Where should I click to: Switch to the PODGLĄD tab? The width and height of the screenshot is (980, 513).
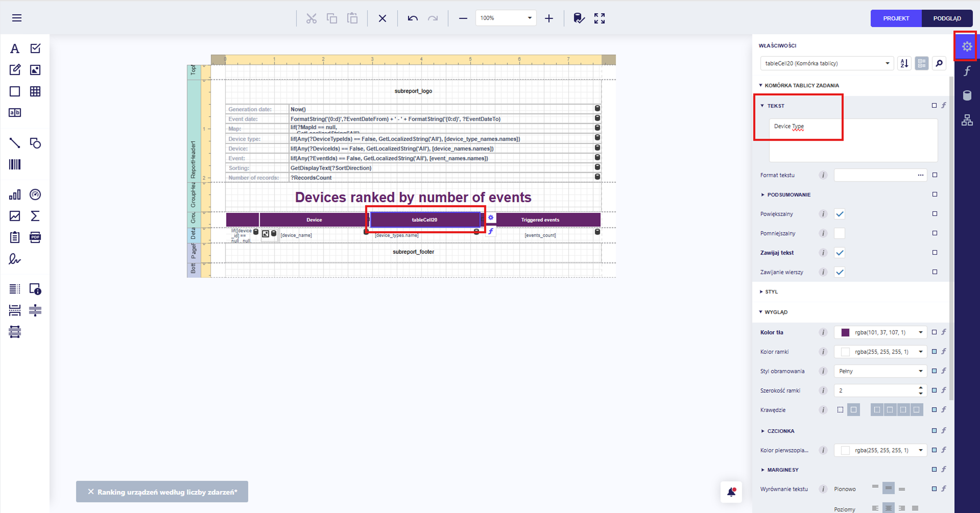(947, 18)
